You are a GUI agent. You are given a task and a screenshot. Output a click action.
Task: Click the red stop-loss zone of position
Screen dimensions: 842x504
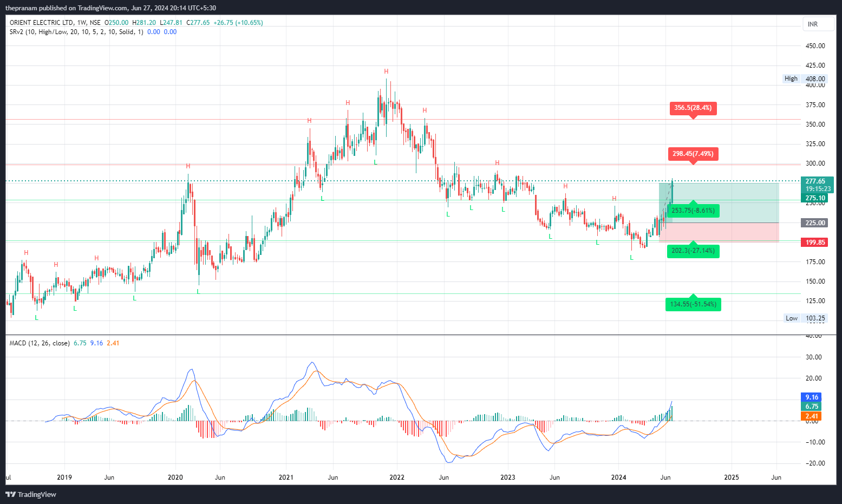(719, 232)
